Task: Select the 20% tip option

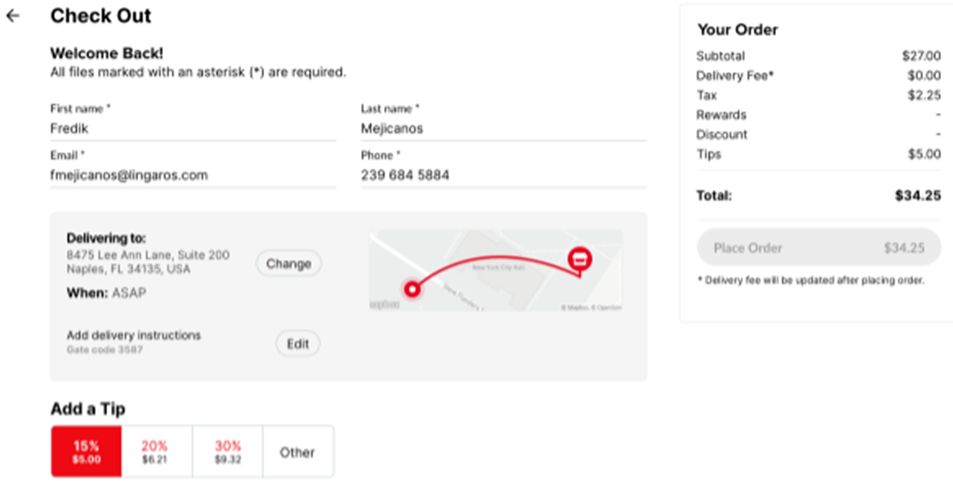Action: click(155, 452)
